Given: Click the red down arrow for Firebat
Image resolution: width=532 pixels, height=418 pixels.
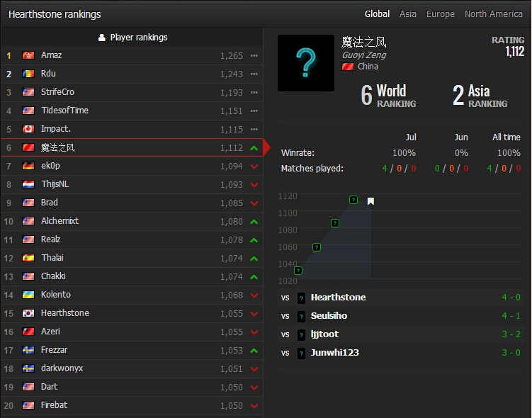Looking at the screenshot, I should pyautogui.click(x=254, y=406).
